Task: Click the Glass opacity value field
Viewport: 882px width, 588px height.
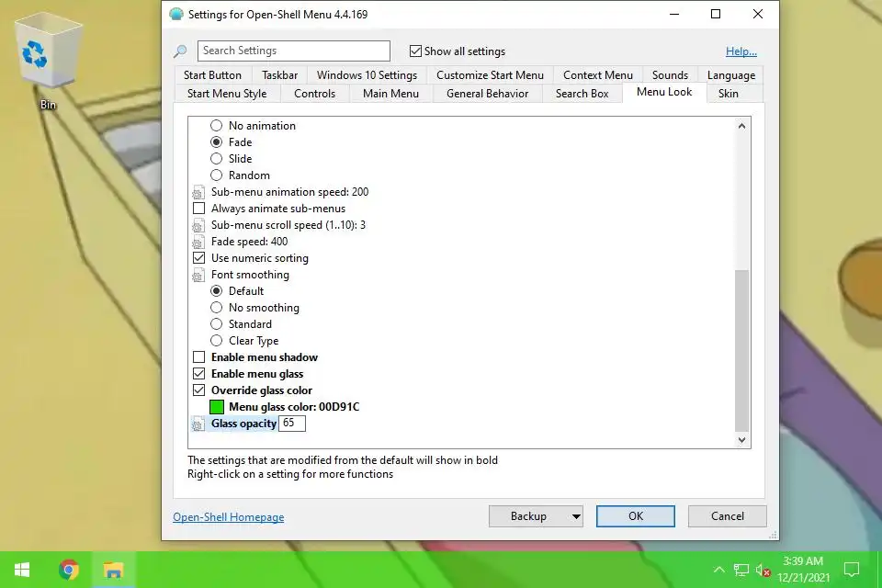Action: [x=292, y=424]
